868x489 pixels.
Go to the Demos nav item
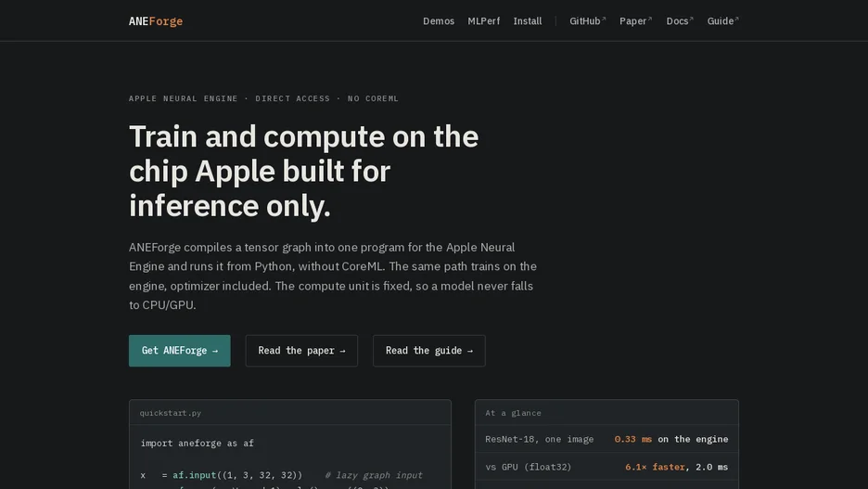tap(439, 21)
